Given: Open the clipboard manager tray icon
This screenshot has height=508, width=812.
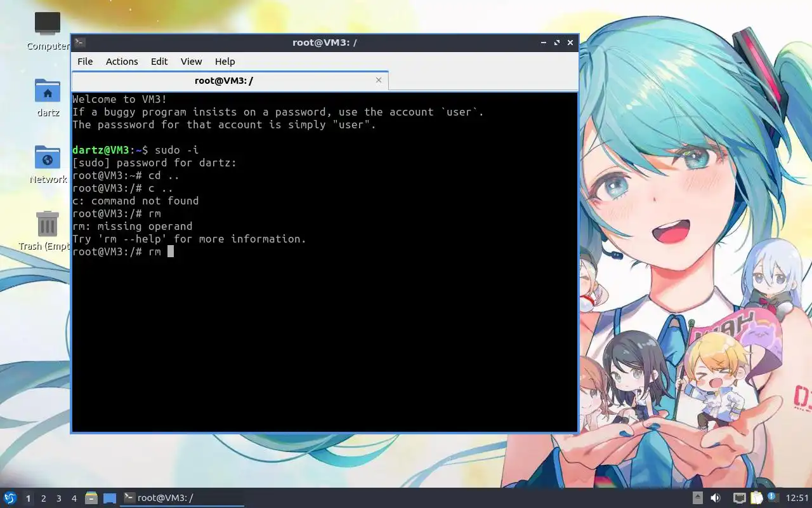Looking at the screenshot, I should (756, 498).
